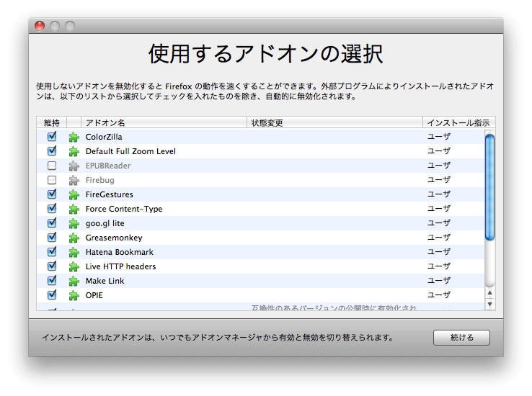
Task: Click the Greasemonkey addon icon
Action: point(73,238)
